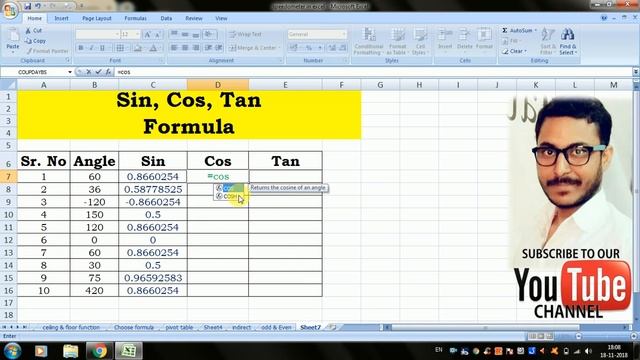Image resolution: width=640 pixels, height=360 pixels.
Task: Click Merge & Center button
Action: coord(254,48)
